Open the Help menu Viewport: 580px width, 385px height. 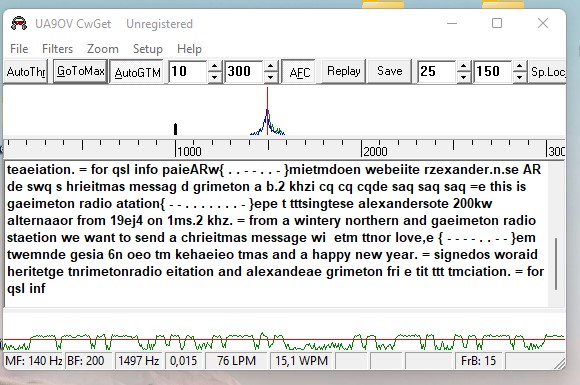tap(189, 49)
